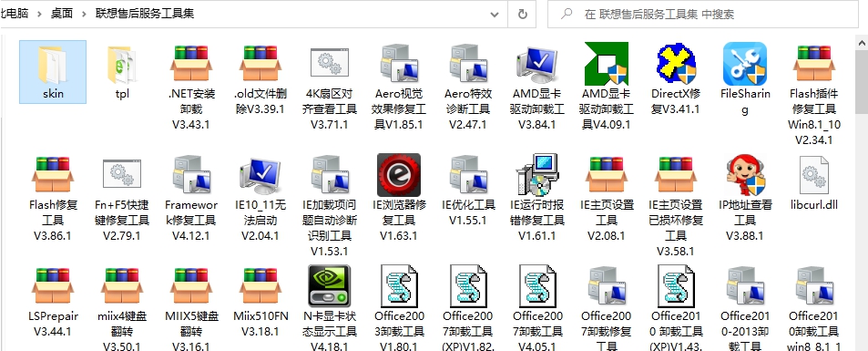Image resolution: width=868 pixels, height=351 pixels.
Task: Select N卡显卡状态显示工具 V4.18.1 icon
Action: [330, 286]
